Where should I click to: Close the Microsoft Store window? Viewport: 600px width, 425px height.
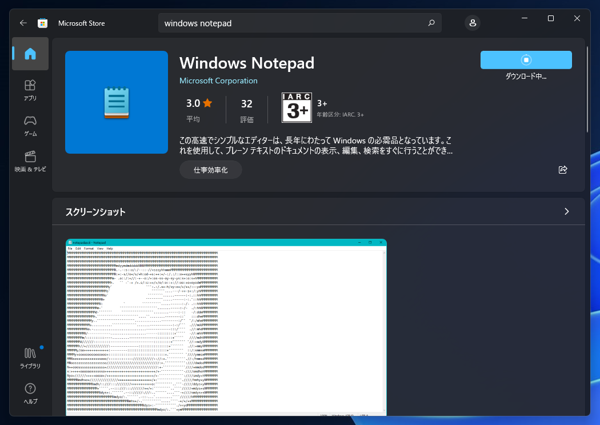[577, 18]
